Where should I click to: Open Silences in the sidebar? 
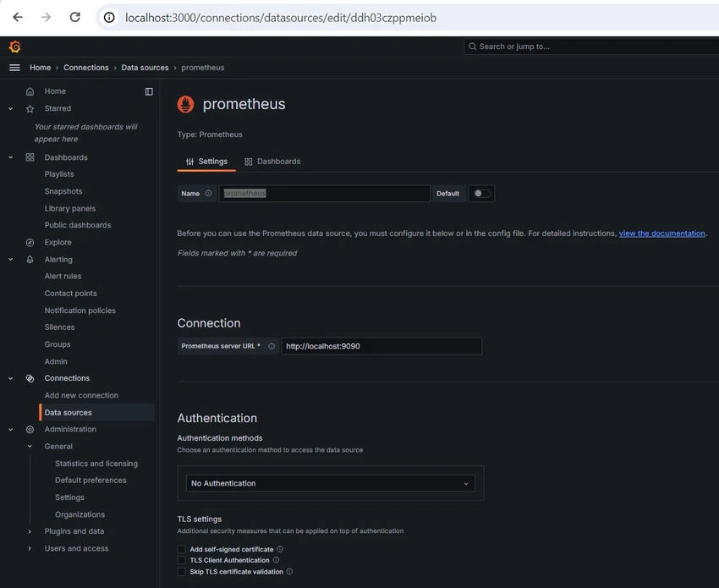pyautogui.click(x=59, y=327)
